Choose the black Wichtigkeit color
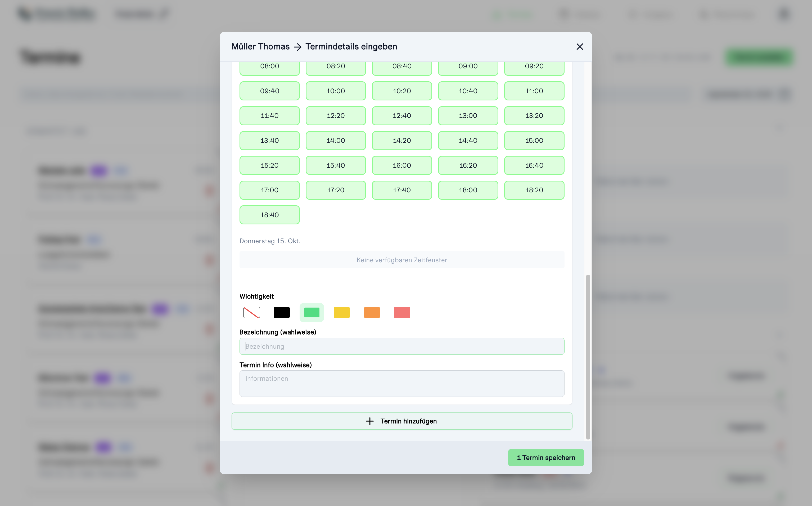The height and width of the screenshot is (506, 812). [x=282, y=312]
